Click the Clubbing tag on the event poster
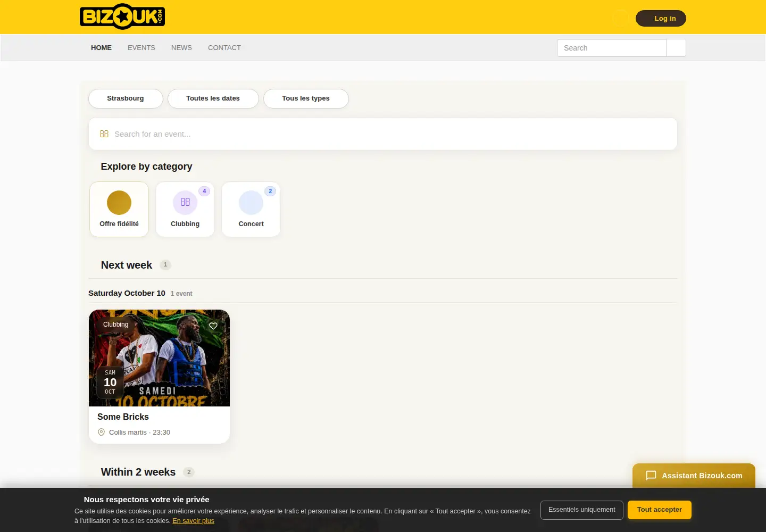766x532 pixels. 116,325
